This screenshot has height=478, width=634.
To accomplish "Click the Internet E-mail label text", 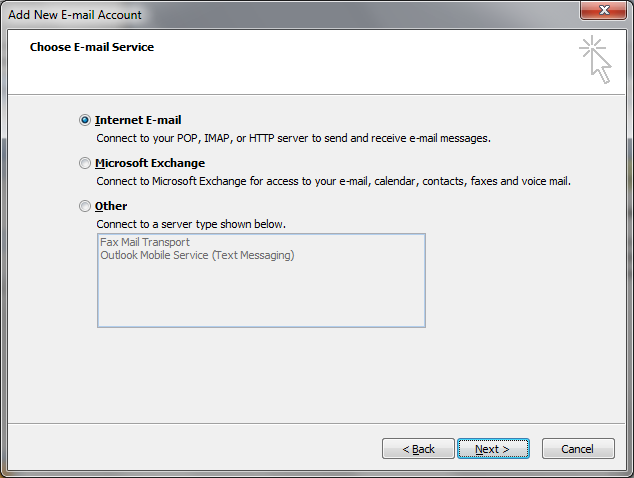I will click(x=138, y=120).
